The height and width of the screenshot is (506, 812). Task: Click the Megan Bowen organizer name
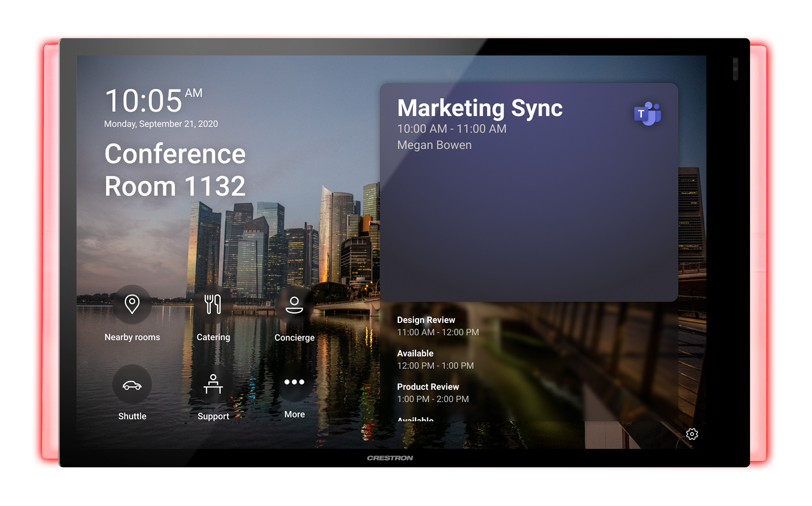click(x=434, y=145)
